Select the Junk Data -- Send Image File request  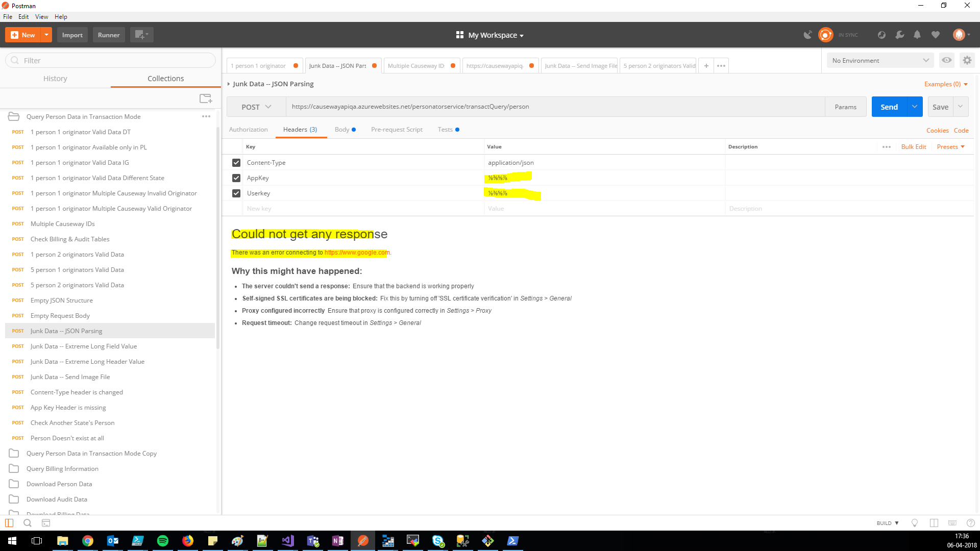tap(70, 377)
